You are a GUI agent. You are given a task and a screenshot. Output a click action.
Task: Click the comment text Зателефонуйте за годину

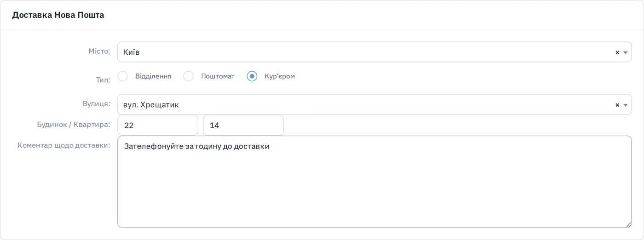pos(172,147)
